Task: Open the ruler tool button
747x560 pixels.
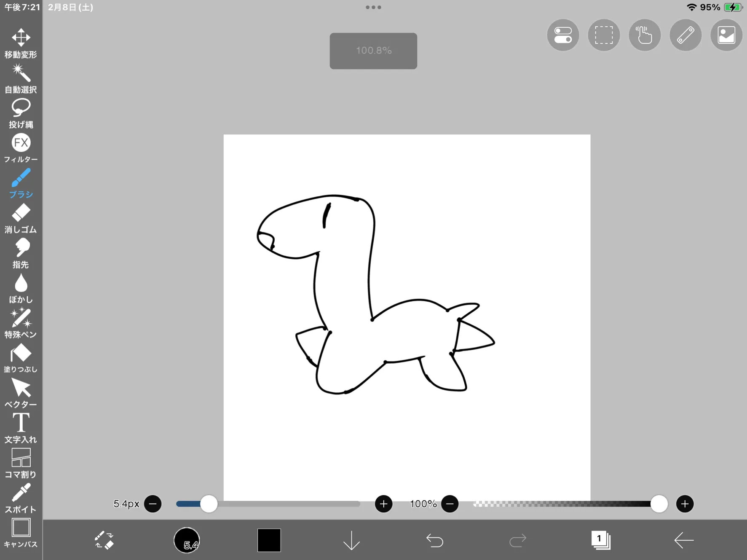Action: pos(685,35)
